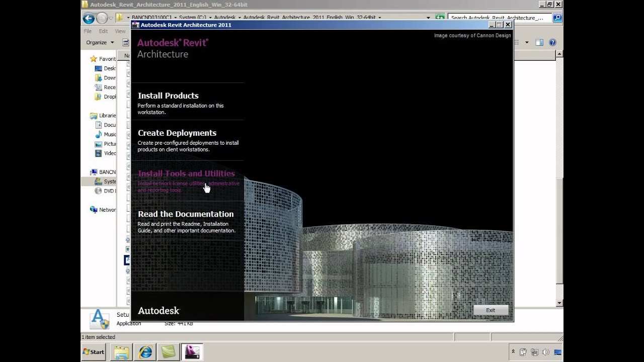Open Explorer recent locations dropdown arrow

tap(112, 19)
